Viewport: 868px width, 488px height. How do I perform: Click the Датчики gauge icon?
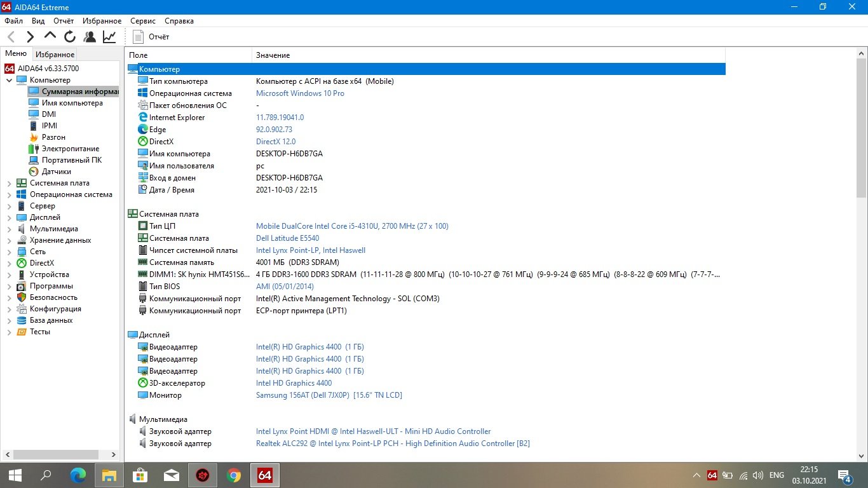[x=34, y=172]
